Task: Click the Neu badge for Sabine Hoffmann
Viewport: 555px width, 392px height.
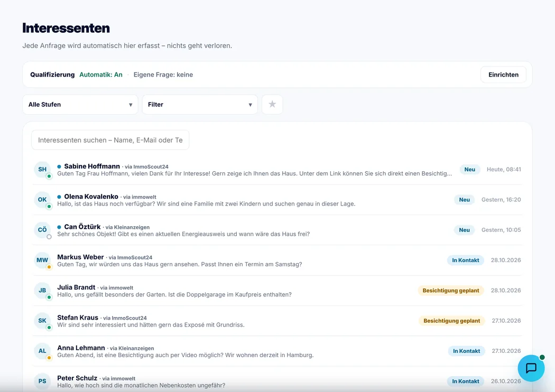Action: tap(470, 170)
